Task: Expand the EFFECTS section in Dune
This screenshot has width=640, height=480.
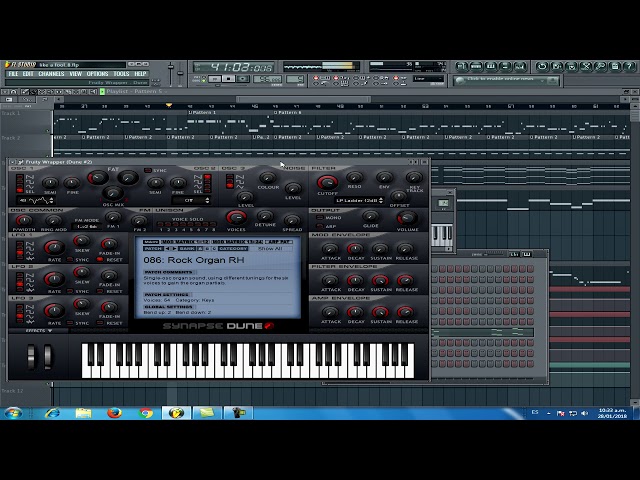Action: 39,331
